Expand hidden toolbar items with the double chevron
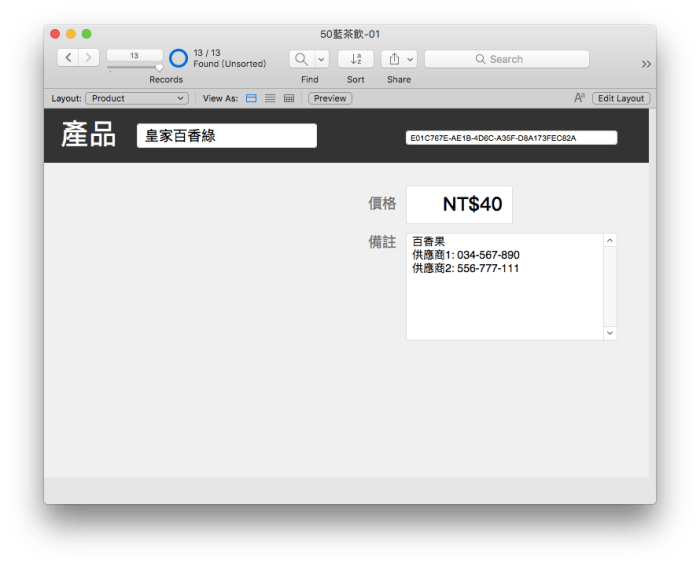The height and width of the screenshot is (567, 700). [x=646, y=64]
